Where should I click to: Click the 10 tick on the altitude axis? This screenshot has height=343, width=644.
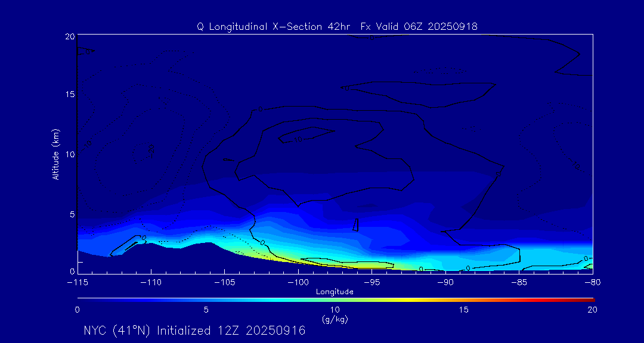pos(69,154)
